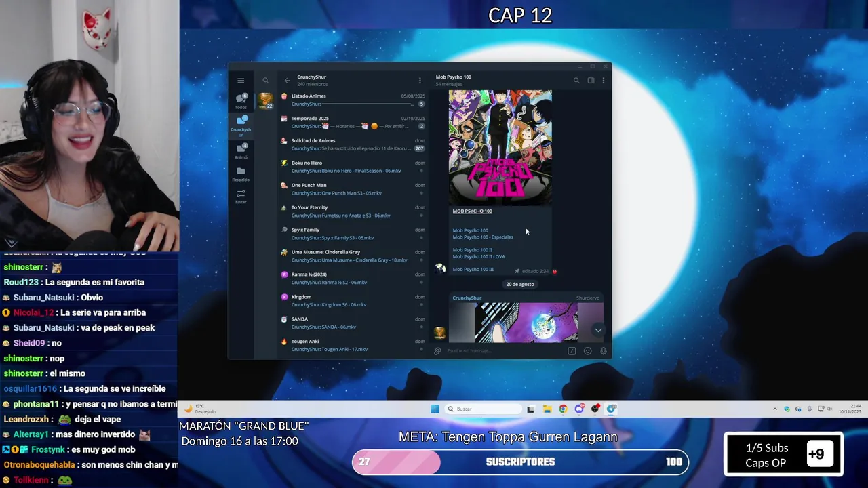
Task: Click the taskbar clock showing 21:44
Action: coord(849,409)
